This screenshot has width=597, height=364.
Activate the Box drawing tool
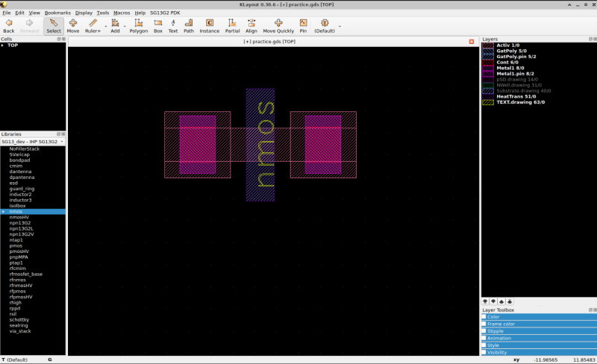[157, 26]
